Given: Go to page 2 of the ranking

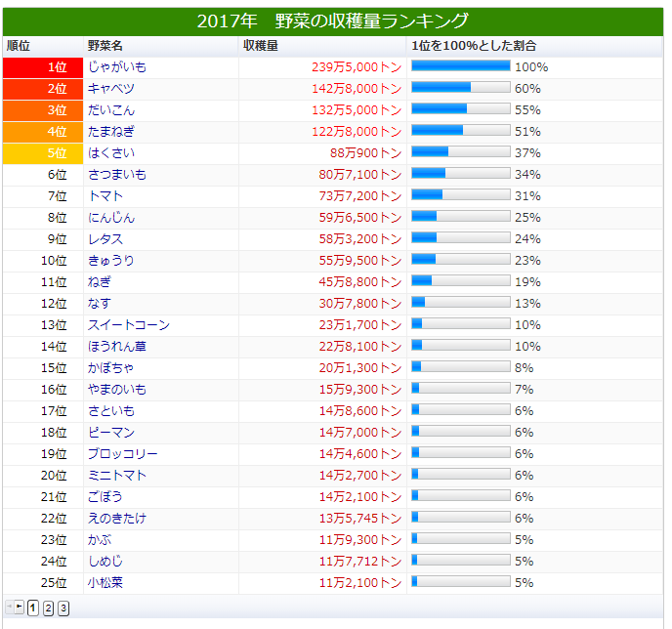Looking at the screenshot, I should pos(48,608).
